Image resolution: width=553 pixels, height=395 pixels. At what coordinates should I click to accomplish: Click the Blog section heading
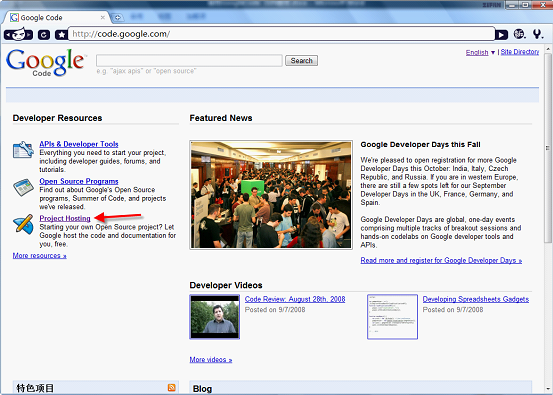point(202,389)
